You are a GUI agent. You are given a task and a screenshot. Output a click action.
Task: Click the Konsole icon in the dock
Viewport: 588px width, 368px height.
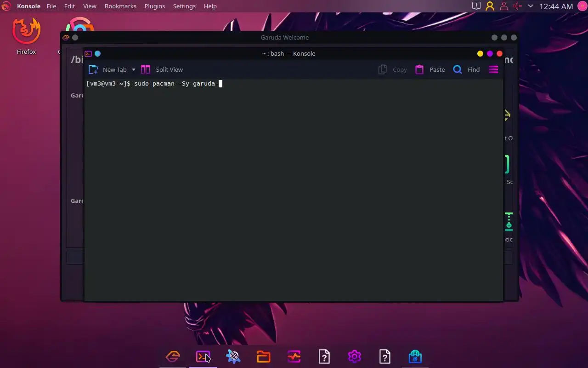coord(203,356)
